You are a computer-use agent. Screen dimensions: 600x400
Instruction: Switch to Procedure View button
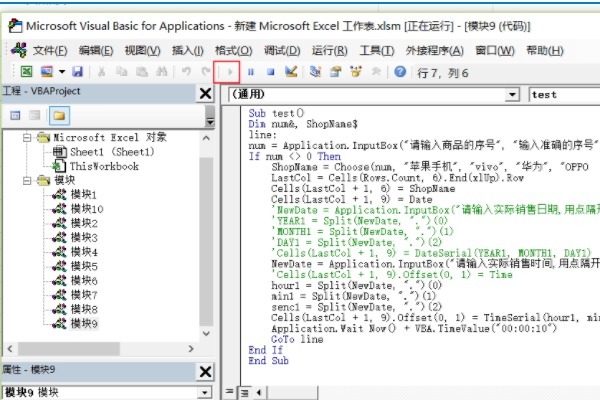[229, 392]
